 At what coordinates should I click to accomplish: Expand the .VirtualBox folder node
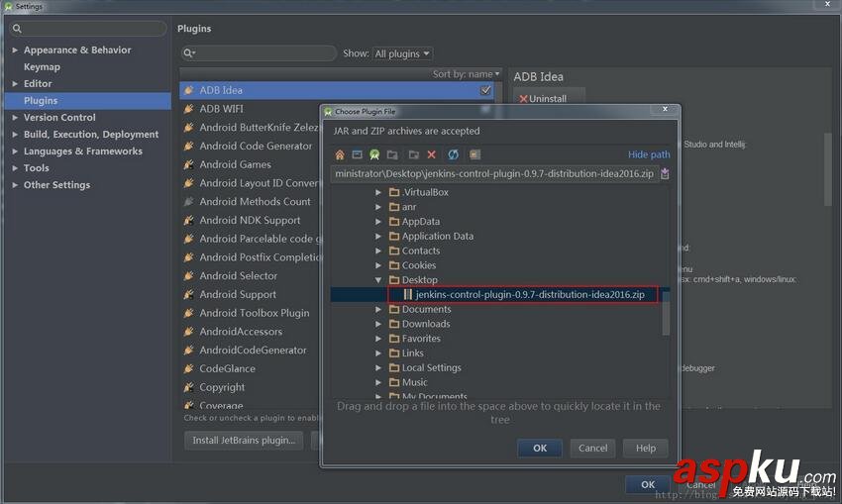(x=378, y=192)
